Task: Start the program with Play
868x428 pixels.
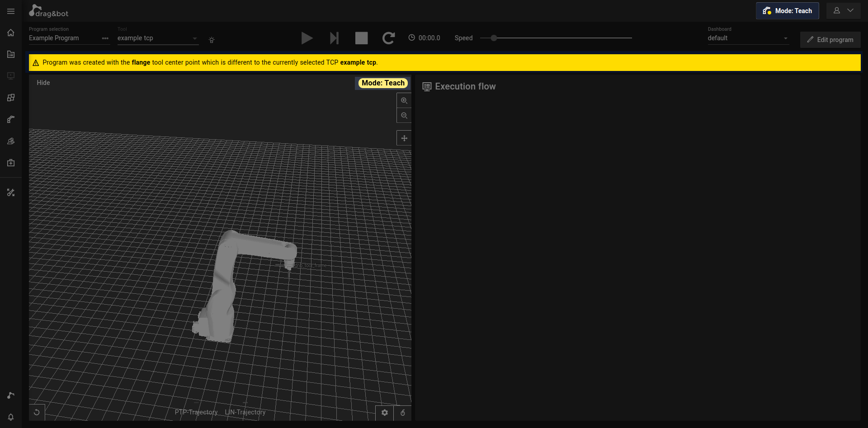Action: click(307, 38)
